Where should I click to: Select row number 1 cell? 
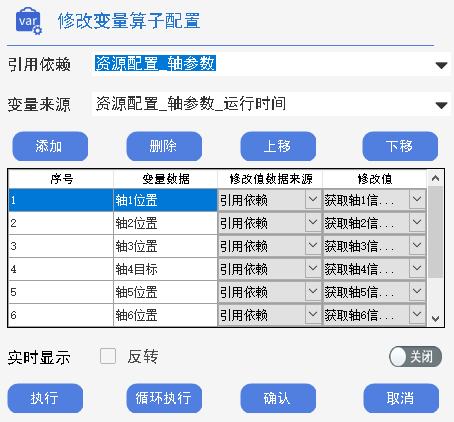[x=61, y=200]
